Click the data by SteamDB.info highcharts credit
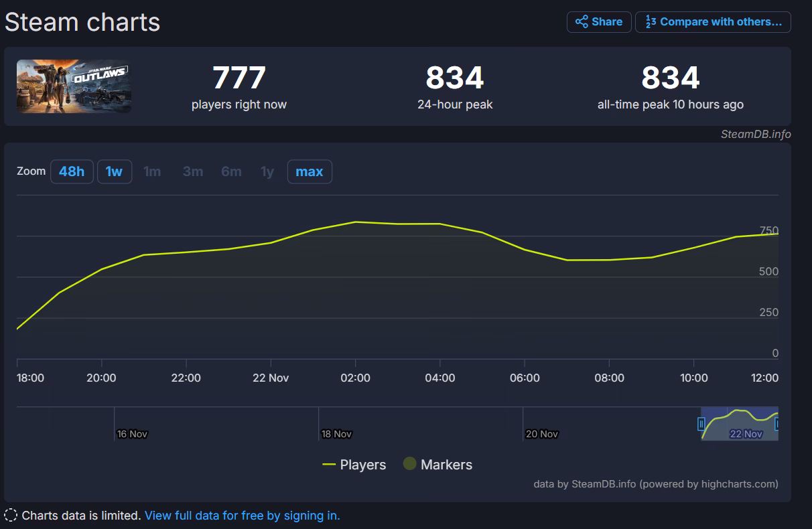Image resolution: width=812 pixels, height=529 pixels. pyautogui.click(x=656, y=483)
